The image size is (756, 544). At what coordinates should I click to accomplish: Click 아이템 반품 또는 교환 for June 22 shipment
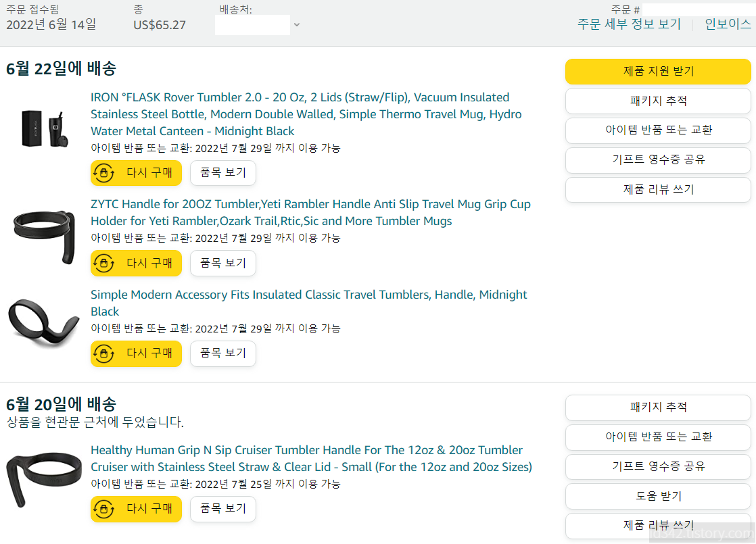coord(658,130)
